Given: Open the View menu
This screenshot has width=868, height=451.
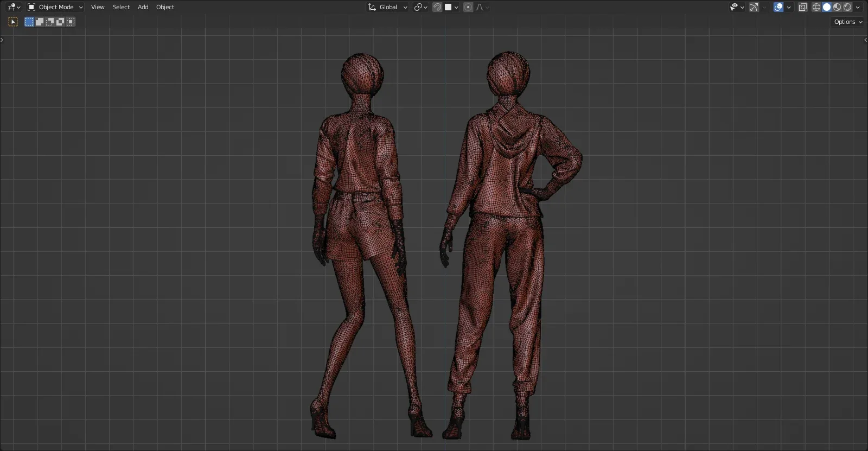Looking at the screenshot, I should [x=98, y=7].
